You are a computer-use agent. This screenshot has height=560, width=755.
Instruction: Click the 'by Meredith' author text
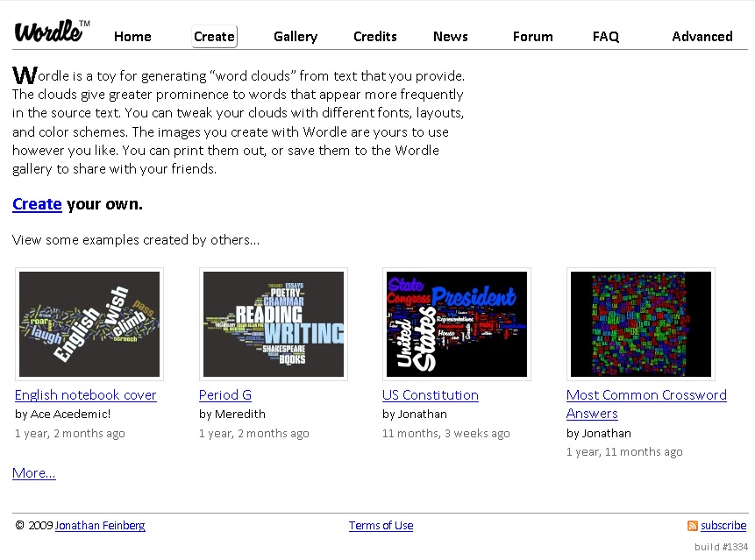point(232,415)
